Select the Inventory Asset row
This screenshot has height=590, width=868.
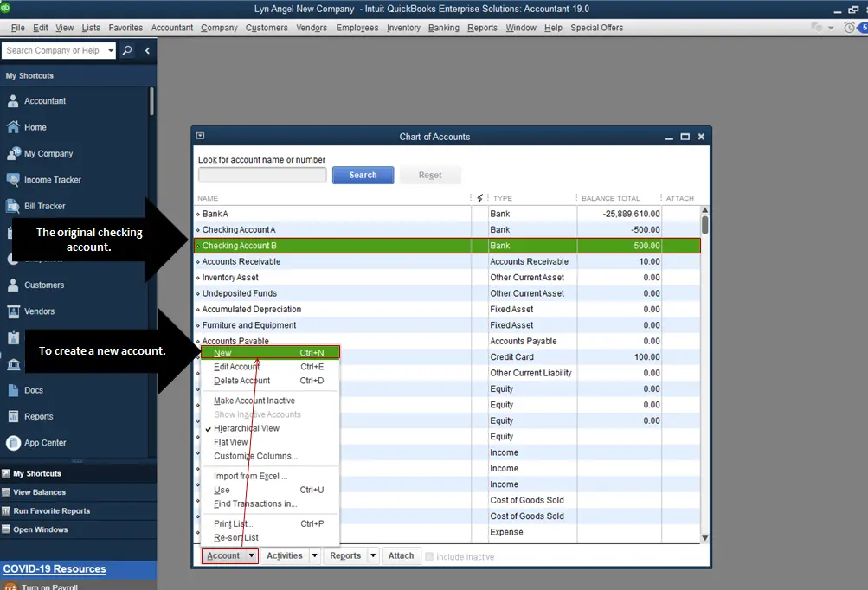click(x=447, y=278)
